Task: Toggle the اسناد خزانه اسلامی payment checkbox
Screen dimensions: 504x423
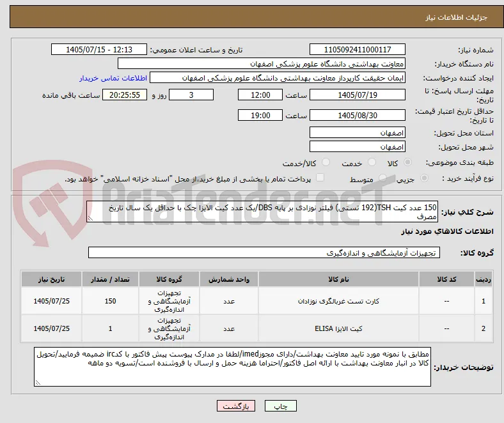Action: click(x=320, y=178)
